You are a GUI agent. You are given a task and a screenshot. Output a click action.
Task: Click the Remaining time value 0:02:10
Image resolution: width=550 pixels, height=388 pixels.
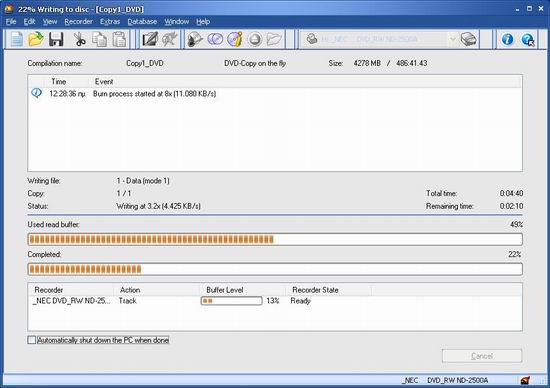click(x=511, y=206)
